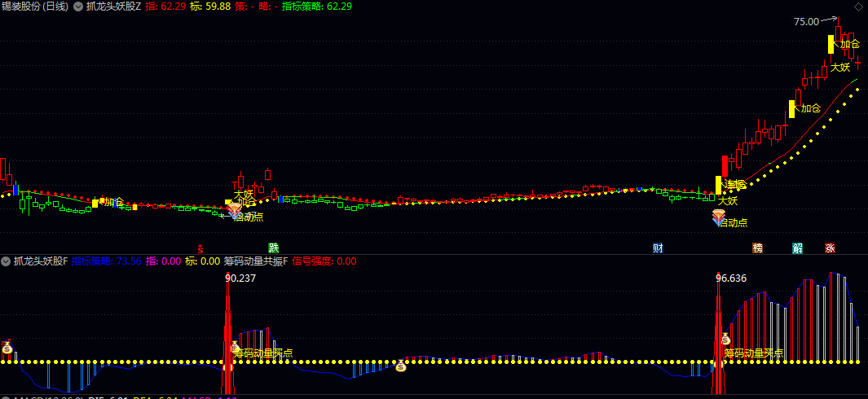Click the money bag icon near 90.237 peak
The image size is (868, 399).
coord(235,347)
